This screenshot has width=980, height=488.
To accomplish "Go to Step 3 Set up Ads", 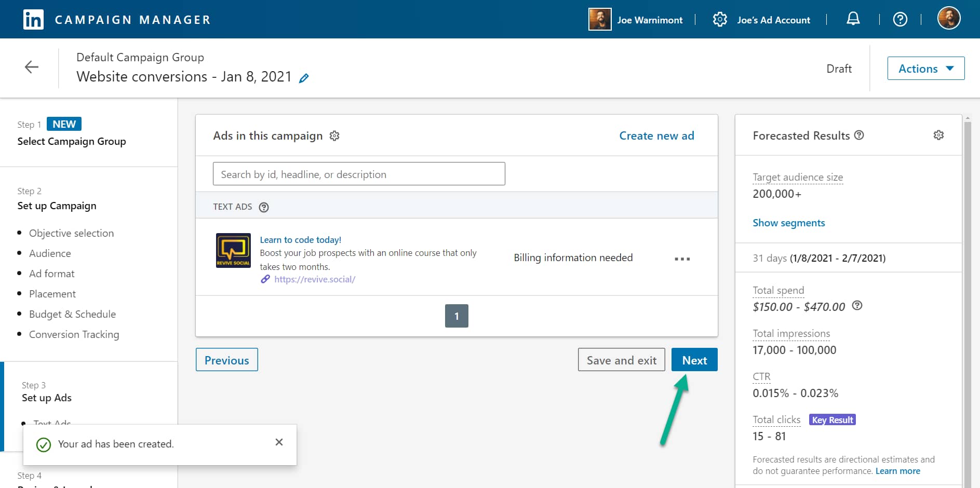I will tap(47, 398).
